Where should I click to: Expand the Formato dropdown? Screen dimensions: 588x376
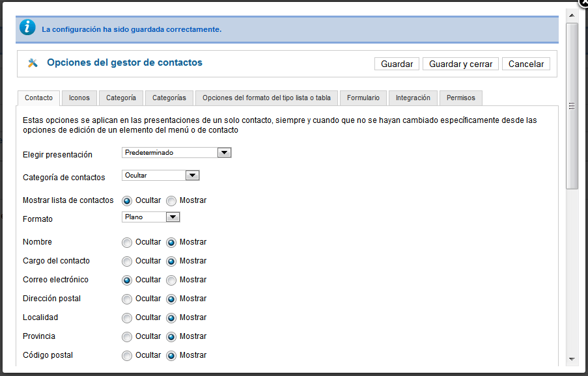click(x=151, y=217)
